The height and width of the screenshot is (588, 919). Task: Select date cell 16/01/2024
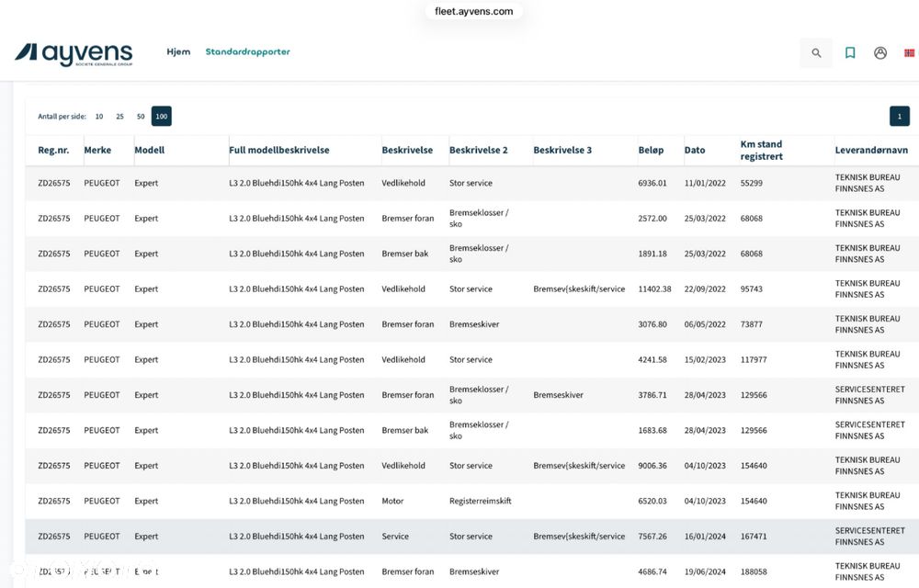pyautogui.click(x=705, y=536)
